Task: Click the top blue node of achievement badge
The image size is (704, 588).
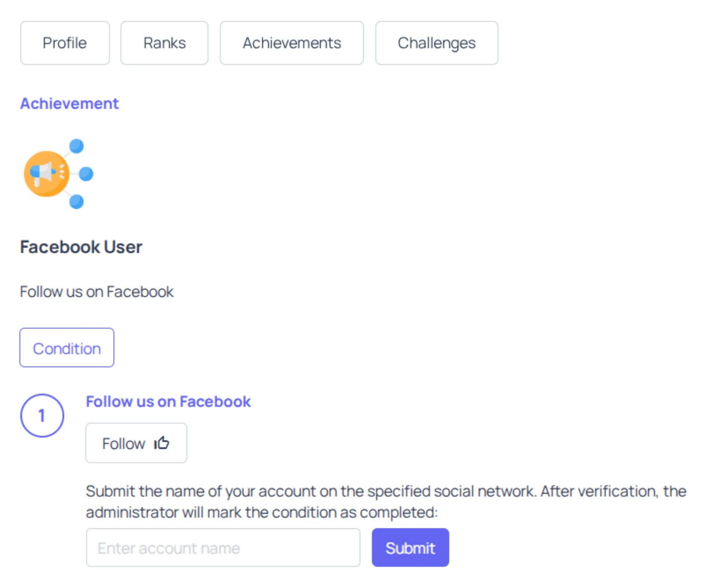Action: 77,146
